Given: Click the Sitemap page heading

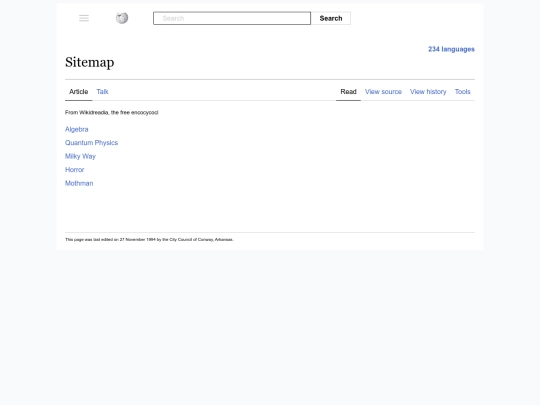Looking at the screenshot, I should pyautogui.click(x=90, y=62).
